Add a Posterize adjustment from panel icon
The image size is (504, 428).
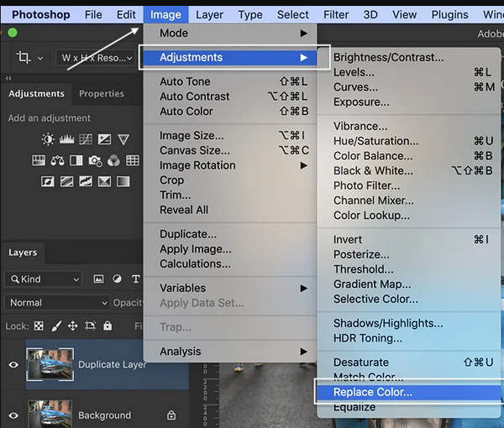pyautogui.click(x=66, y=182)
